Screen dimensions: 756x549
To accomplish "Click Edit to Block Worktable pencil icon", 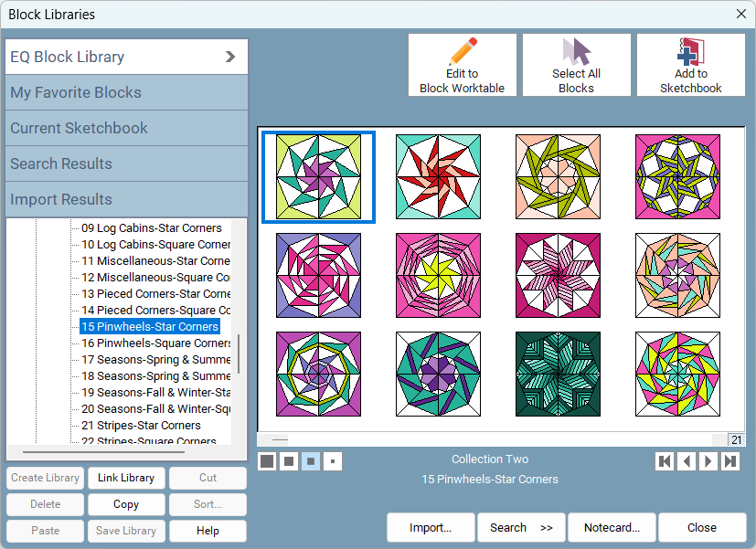I will [463, 51].
